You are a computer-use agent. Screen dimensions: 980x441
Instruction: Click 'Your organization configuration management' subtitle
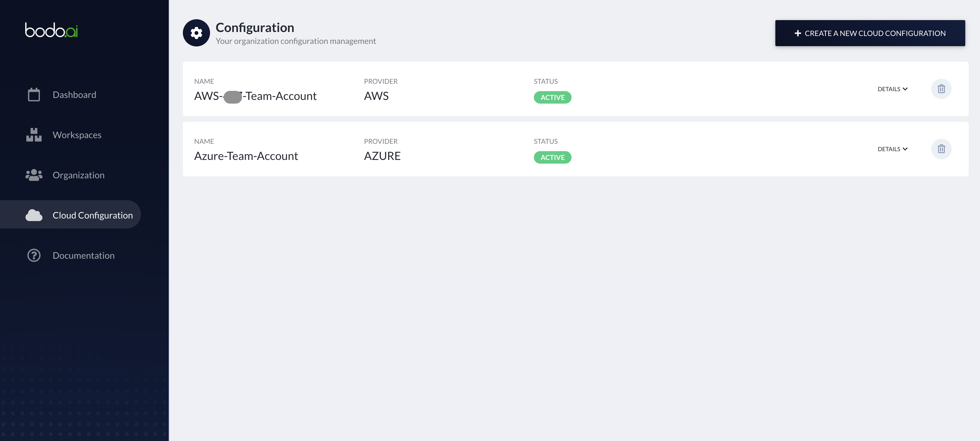point(296,41)
